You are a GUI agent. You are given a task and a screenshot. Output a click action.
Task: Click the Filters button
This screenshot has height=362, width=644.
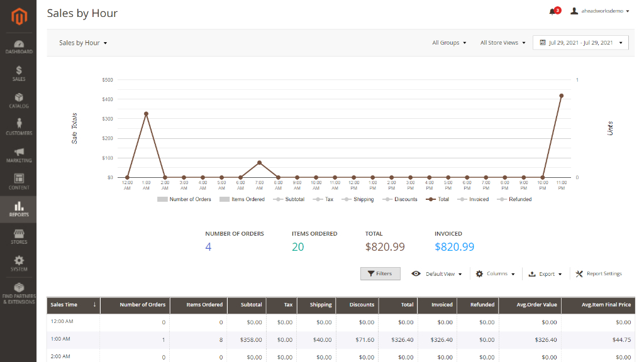tap(380, 274)
